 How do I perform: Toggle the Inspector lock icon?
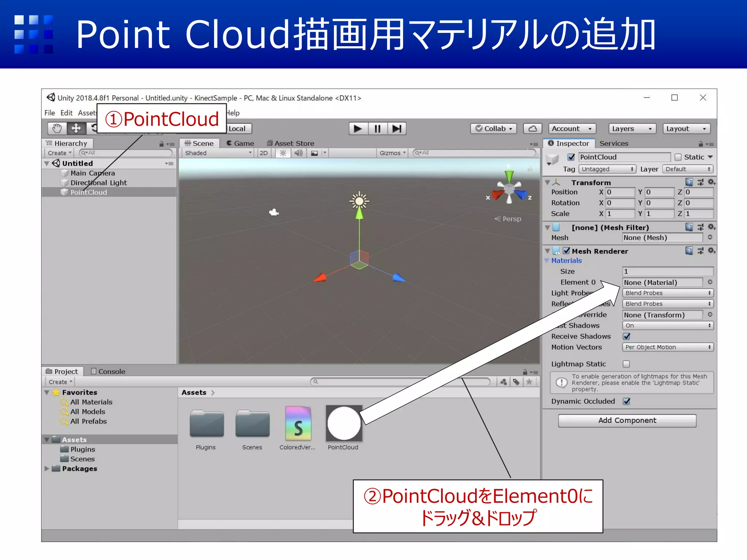(701, 144)
